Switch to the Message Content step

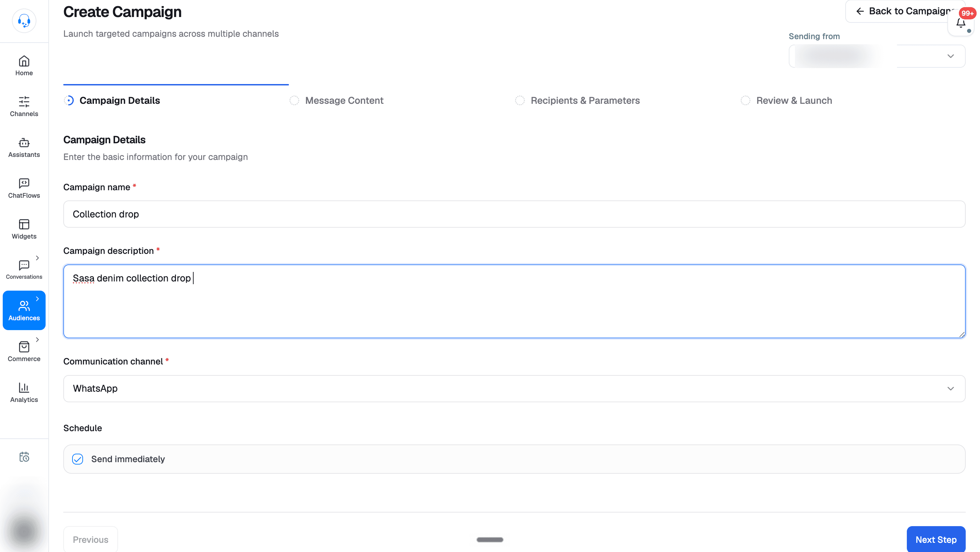(344, 100)
